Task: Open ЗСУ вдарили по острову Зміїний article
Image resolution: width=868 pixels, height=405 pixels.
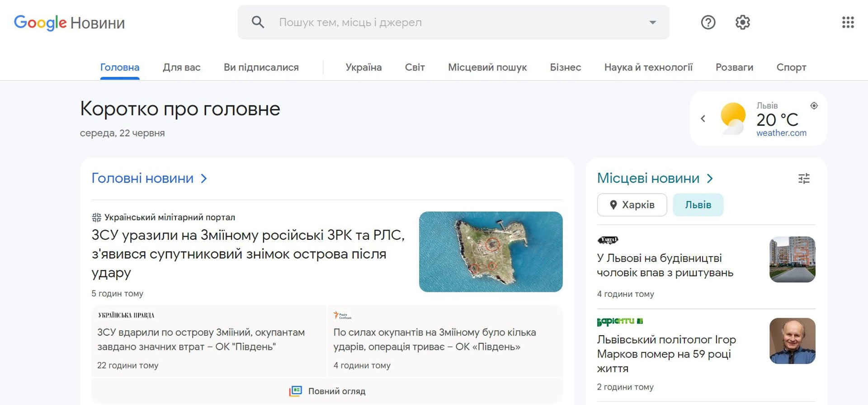Action: (x=201, y=339)
